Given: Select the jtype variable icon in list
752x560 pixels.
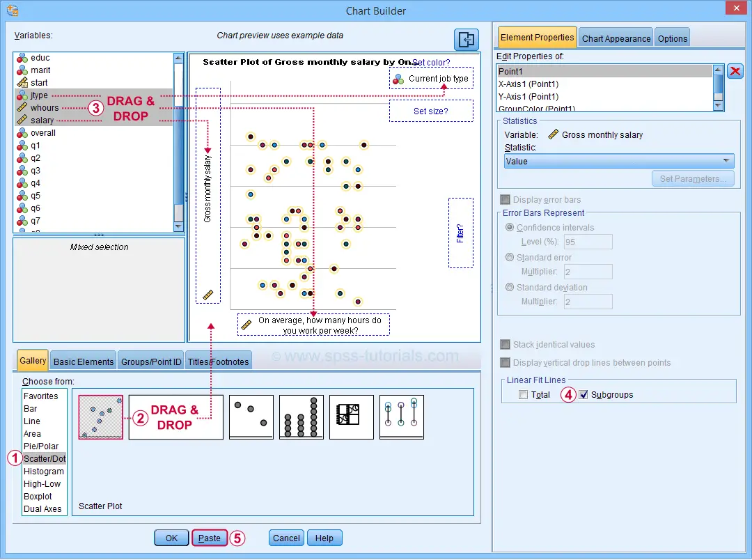Looking at the screenshot, I should click(22, 95).
